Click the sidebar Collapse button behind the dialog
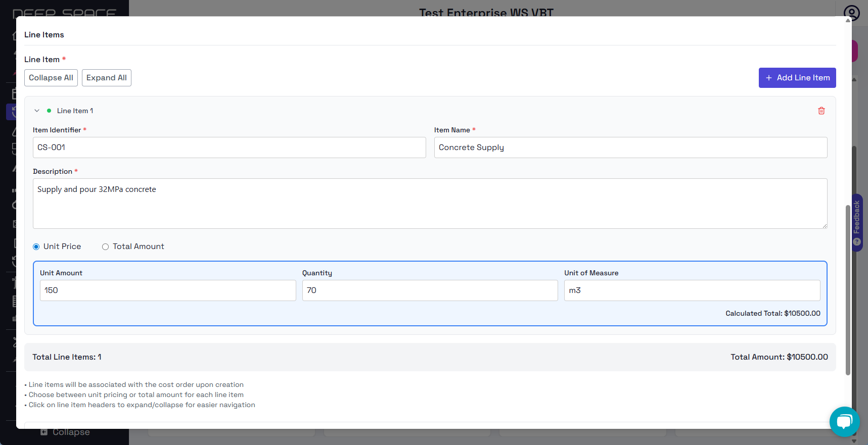Screen dimensions: 868x445 coord(65,432)
